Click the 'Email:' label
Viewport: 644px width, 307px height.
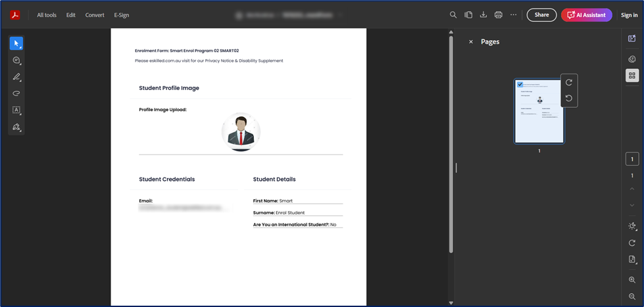click(146, 201)
